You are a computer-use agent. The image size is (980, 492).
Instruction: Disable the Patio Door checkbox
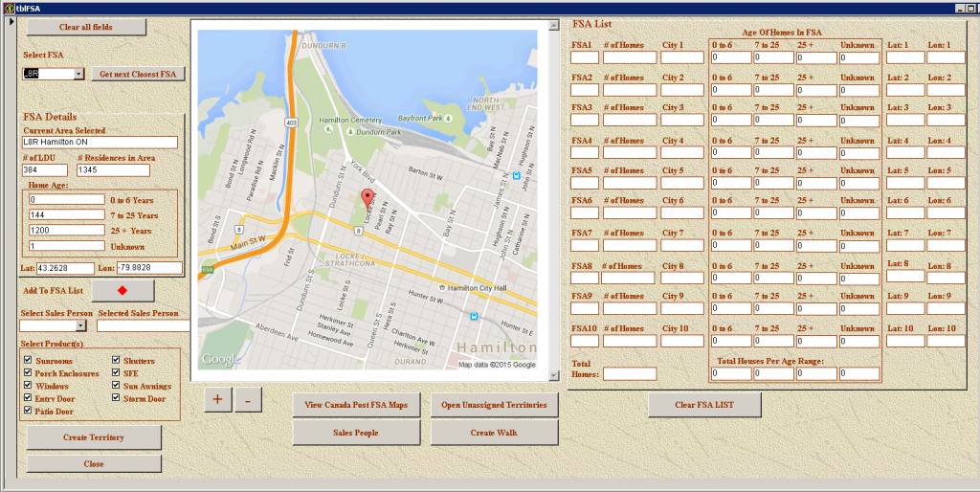(28, 411)
